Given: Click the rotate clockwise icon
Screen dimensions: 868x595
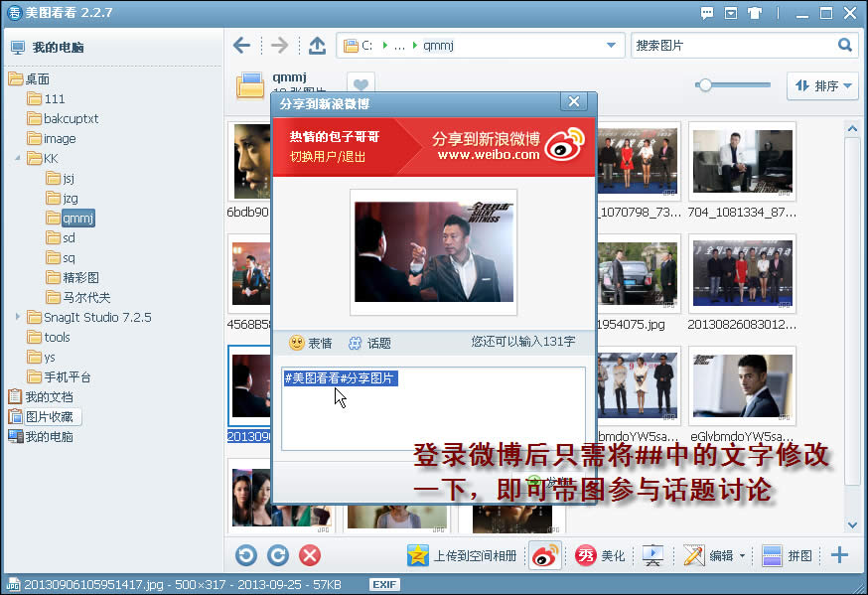Looking at the screenshot, I should [278, 555].
